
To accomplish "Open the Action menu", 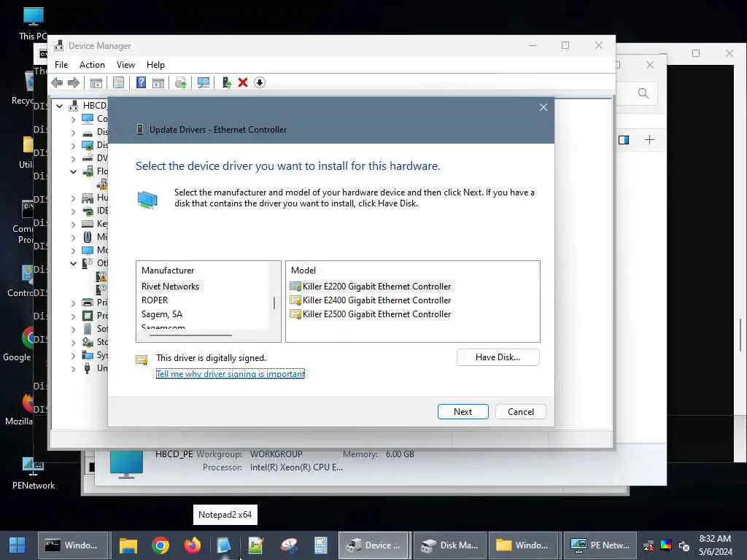I will pyautogui.click(x=92, y=65).
